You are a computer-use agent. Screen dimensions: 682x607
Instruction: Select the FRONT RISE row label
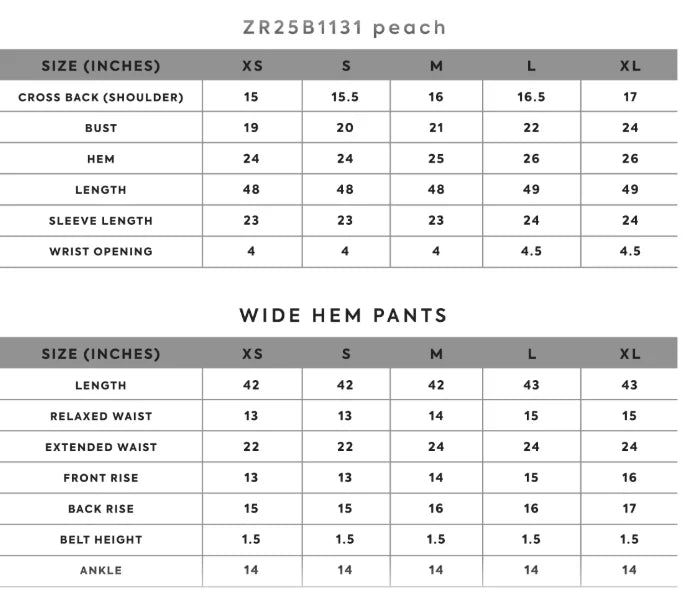(101, 478)
